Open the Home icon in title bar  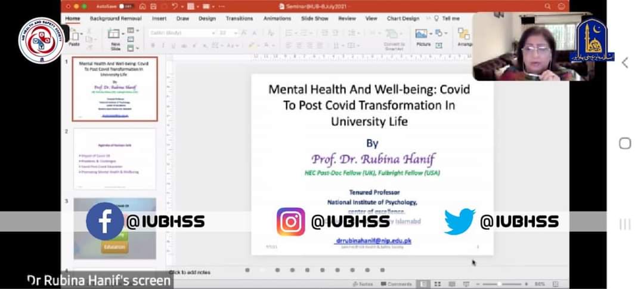[143, 7]
